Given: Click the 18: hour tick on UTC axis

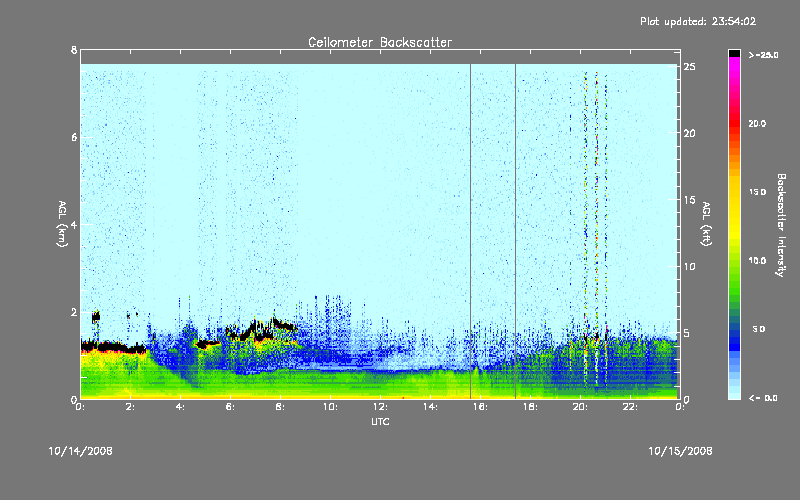Looking at the screenshot, I should [530, 407].
